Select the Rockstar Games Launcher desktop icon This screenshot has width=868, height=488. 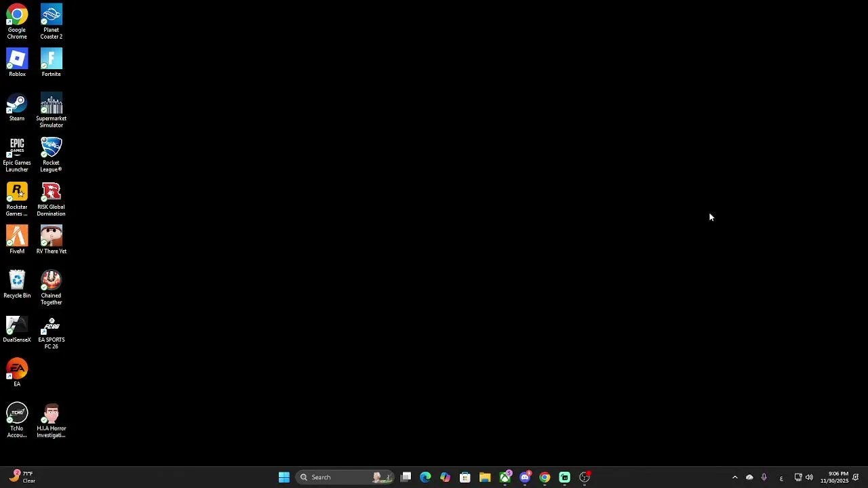tap(17, 199)
